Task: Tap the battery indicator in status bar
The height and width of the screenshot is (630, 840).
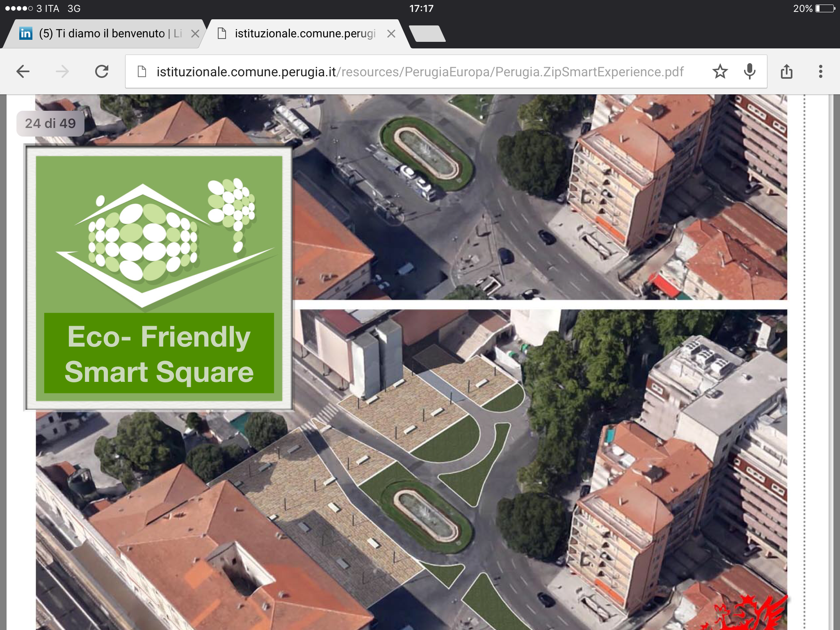Action: [x=825, y=9]
